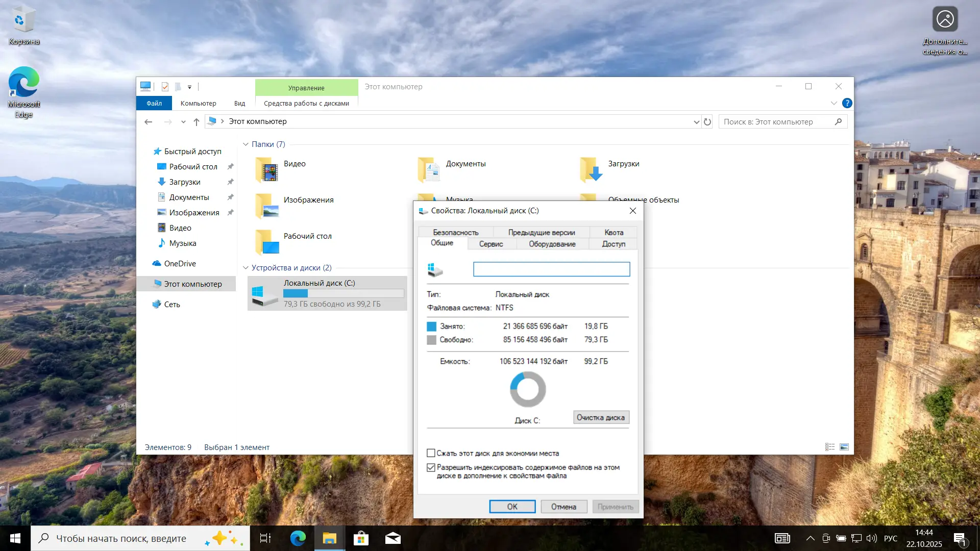Switch to large icons view in status bar

[844, 447]
